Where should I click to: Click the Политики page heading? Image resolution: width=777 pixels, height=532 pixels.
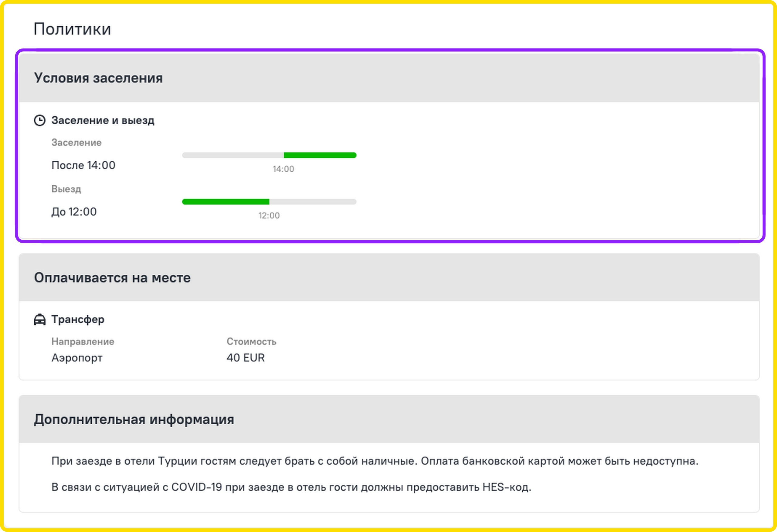click(72, 29)
